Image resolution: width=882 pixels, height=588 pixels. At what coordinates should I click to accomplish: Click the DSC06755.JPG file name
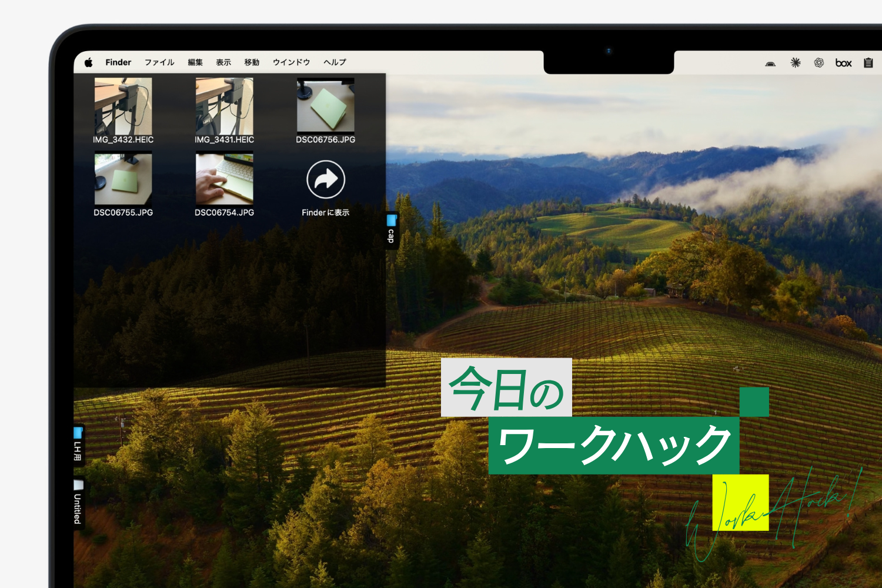coord(123,213)
